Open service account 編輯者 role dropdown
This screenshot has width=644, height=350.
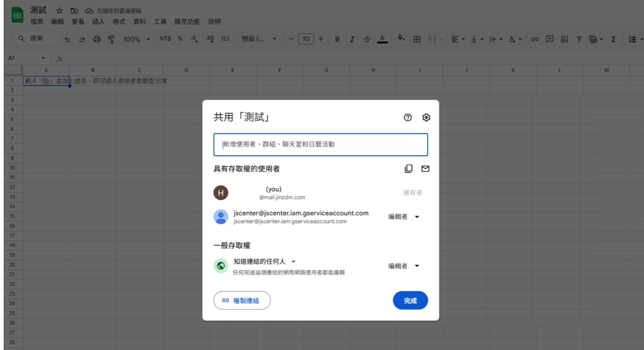pos(404,217)
